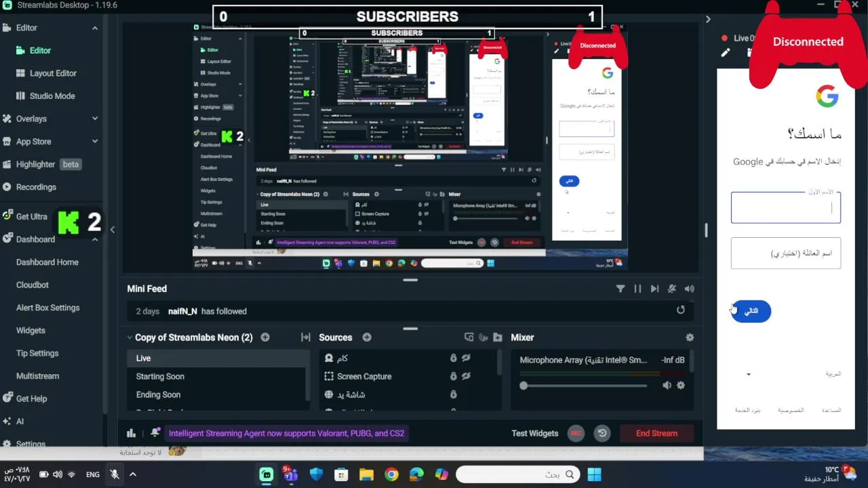Open Layout Editor in the sidebar
Image resolution: width=868 pixels, height=488 pixels.
coord(53,73)
